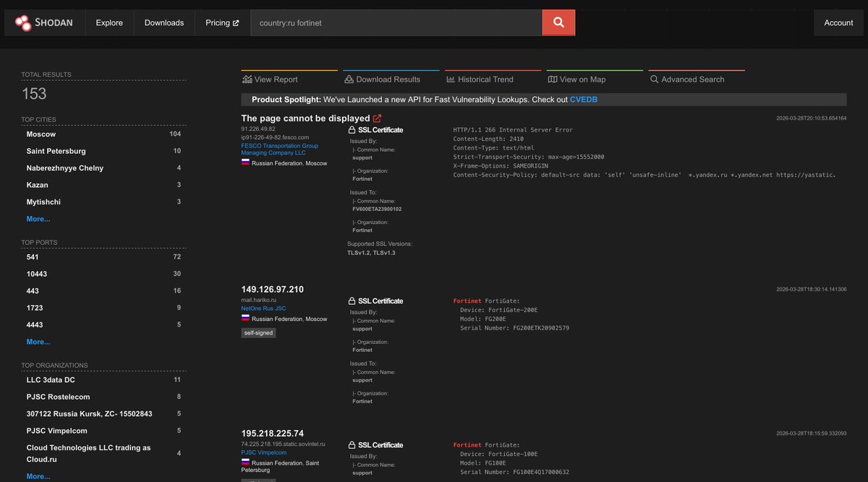Image resolution: width=868 pixels, height=482 pixels.
Task: Expand More under Top Ports
Action: [38, 342]
